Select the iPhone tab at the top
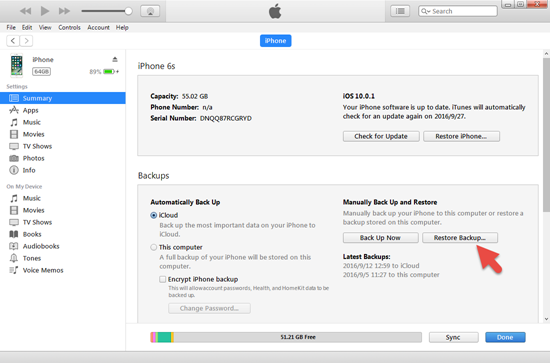This screenshot has width=550, height=363. pos(275,41)
